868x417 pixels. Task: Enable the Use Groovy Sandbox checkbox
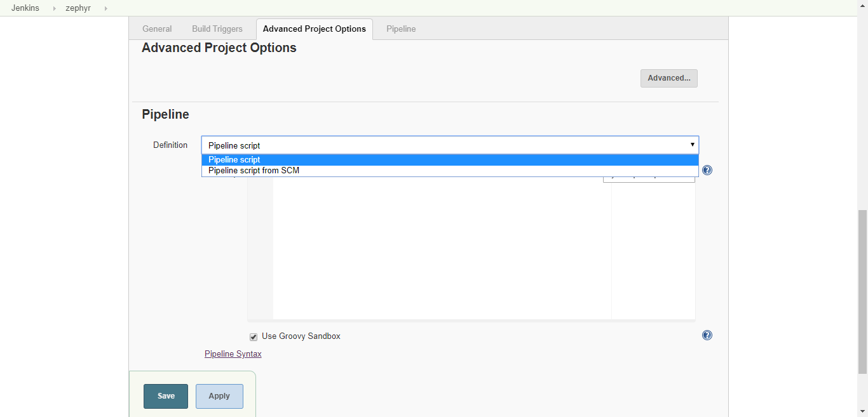[253, 336]
